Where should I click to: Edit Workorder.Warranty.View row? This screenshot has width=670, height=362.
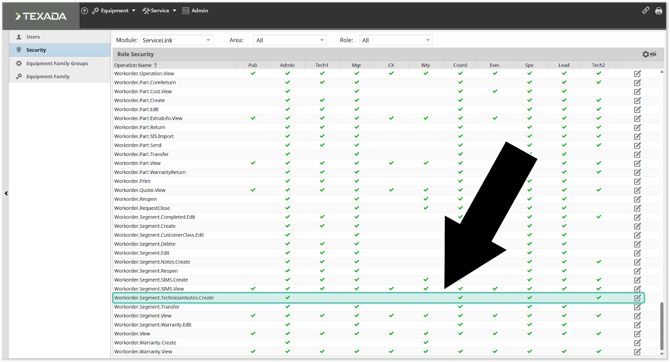[637, 352]
